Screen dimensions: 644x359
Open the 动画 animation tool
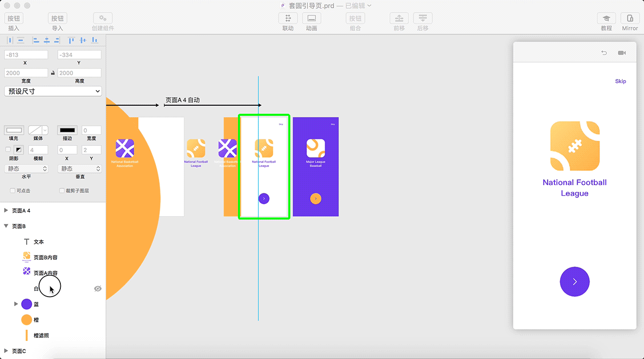click(311, 19)
